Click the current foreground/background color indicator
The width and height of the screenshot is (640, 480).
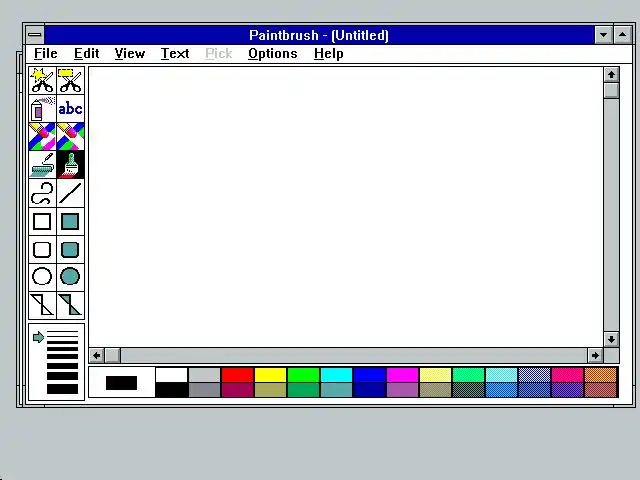(x=122, y=382)
